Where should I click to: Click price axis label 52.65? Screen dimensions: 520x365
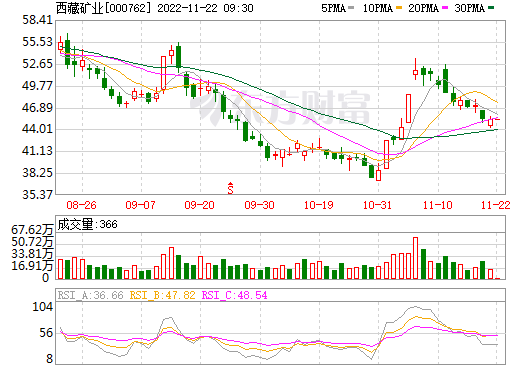[x=38, y=64]
